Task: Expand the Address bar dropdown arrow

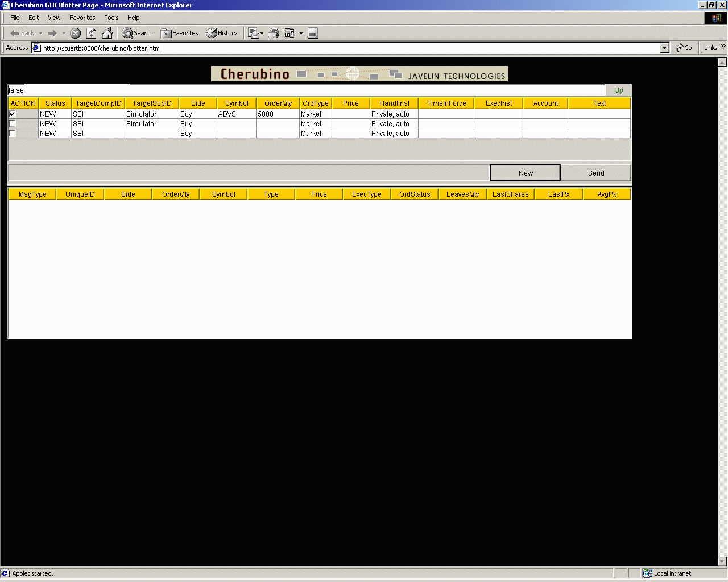Action: tap(664, 48)
